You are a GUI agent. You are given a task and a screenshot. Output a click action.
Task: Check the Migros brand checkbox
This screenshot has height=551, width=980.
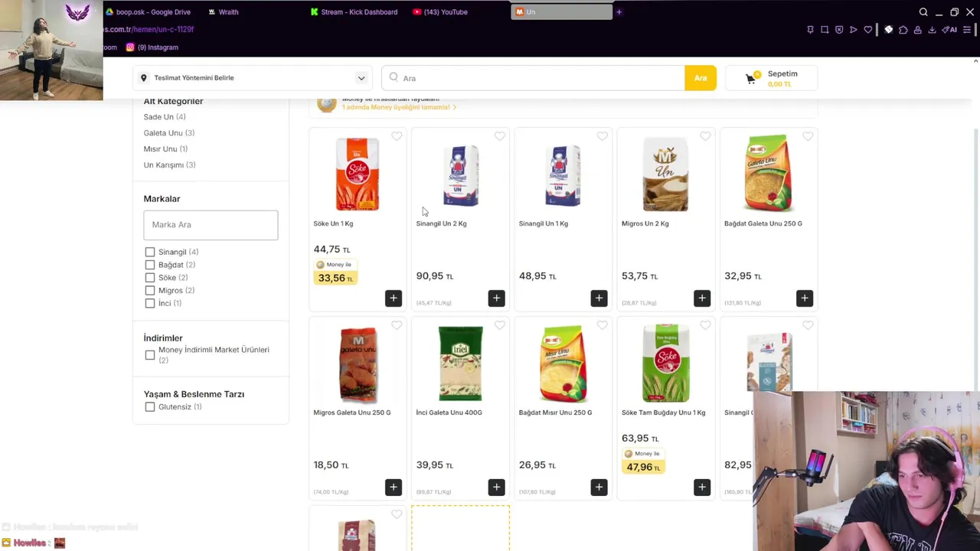point(150,290)
